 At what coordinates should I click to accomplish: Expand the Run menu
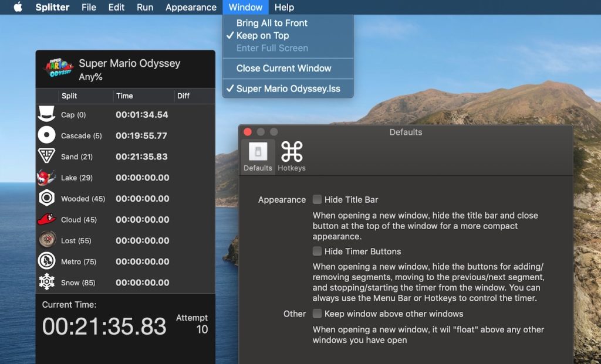click(x=145, y=8)
